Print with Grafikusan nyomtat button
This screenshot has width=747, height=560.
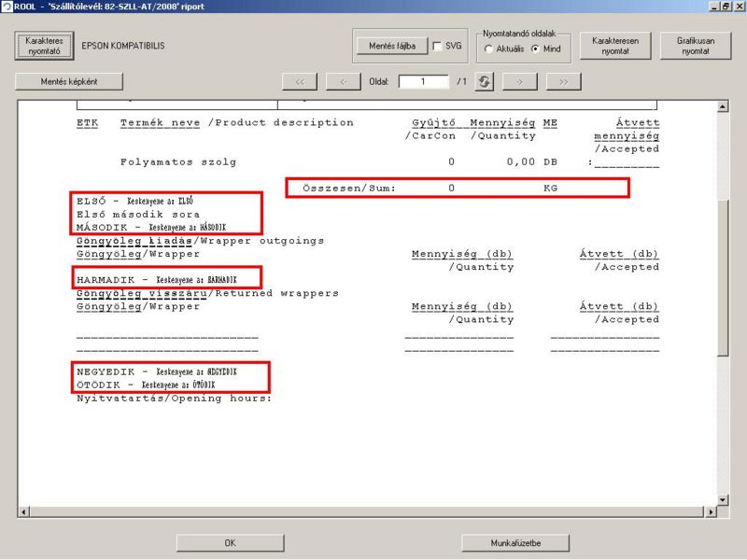(695, 46)
